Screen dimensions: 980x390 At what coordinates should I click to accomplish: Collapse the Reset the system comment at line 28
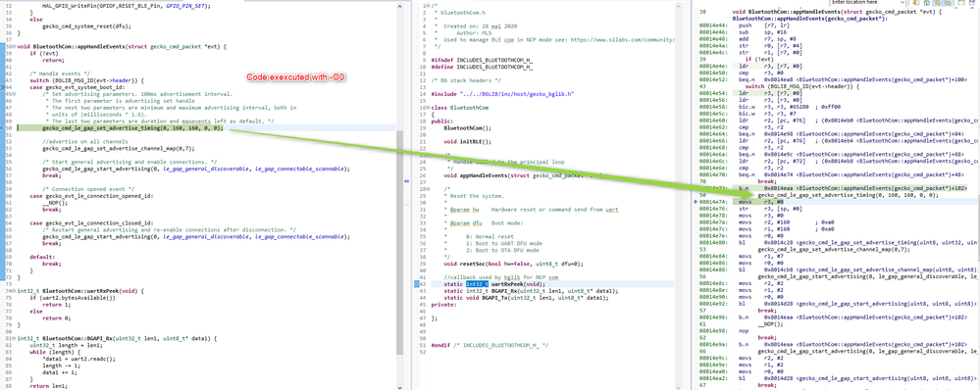click(428, 188)
